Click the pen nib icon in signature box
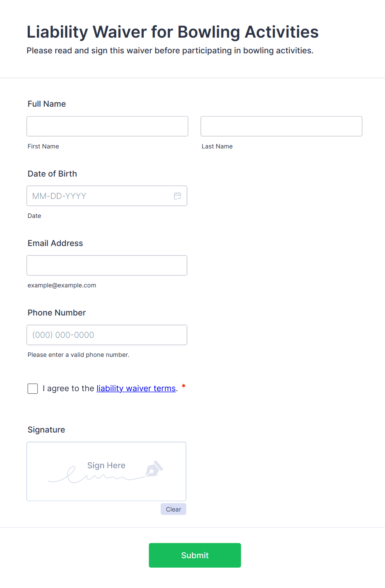Screen dimensions: 385x588 tap(154, 469)
